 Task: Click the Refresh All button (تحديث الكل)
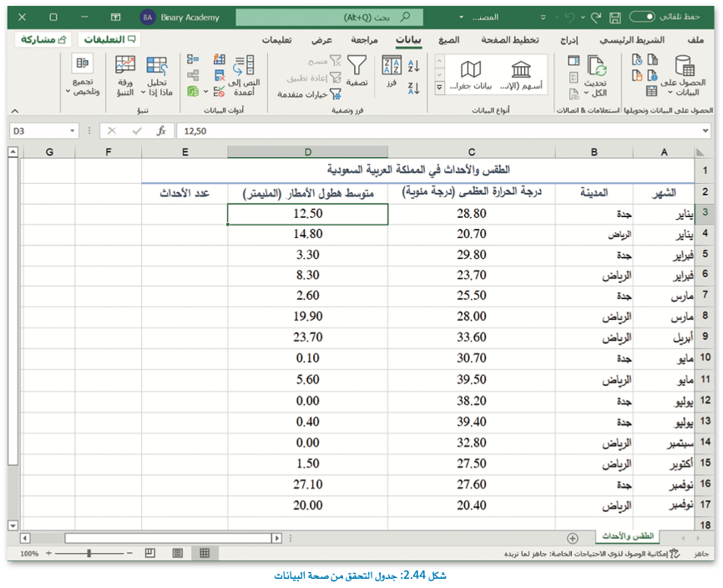coord(595,76)
